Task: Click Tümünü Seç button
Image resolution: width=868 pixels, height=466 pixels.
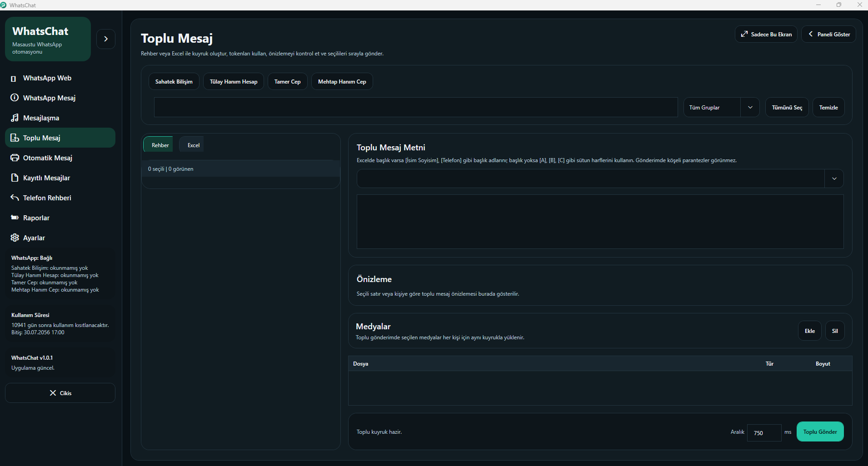Action: (787, 108)
